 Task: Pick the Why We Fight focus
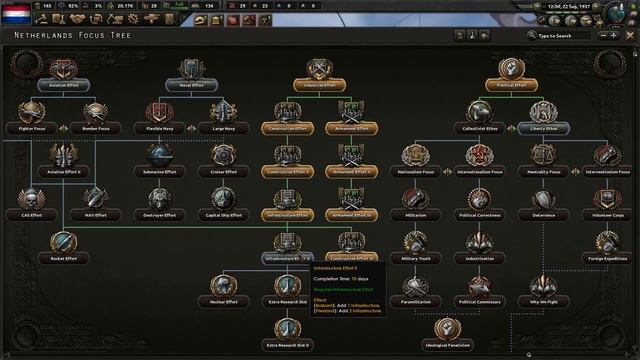(544, 291)
